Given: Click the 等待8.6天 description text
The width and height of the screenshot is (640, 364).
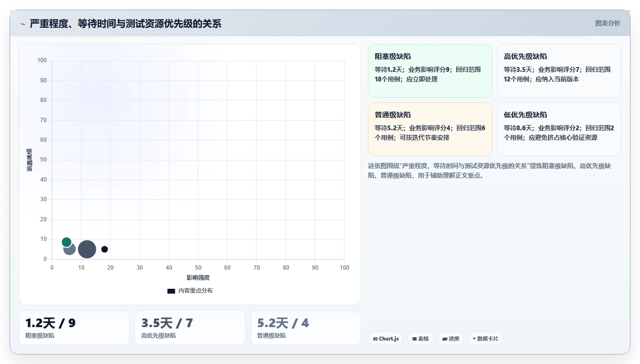Looking at the screenshot, I should [x=559, y=133].
